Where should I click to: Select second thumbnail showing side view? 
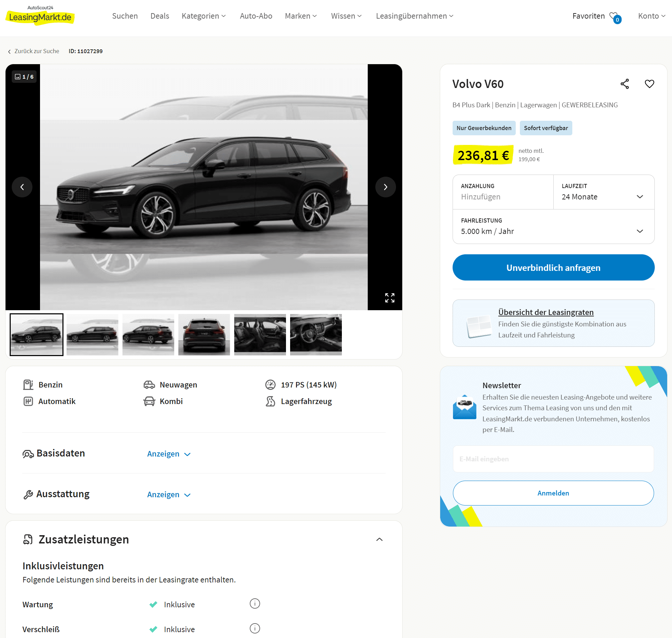coord(92,335)
